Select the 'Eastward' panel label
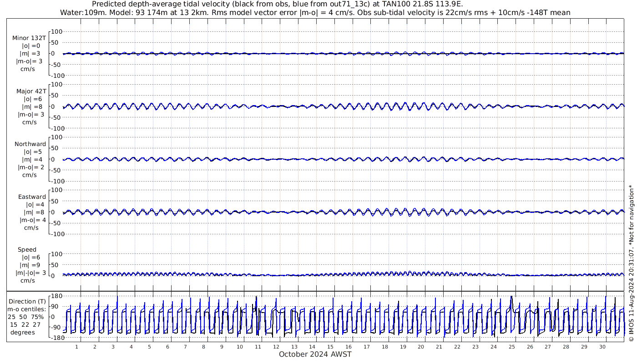637x364 pixels. pyautogui.click(x=32, y=197)
